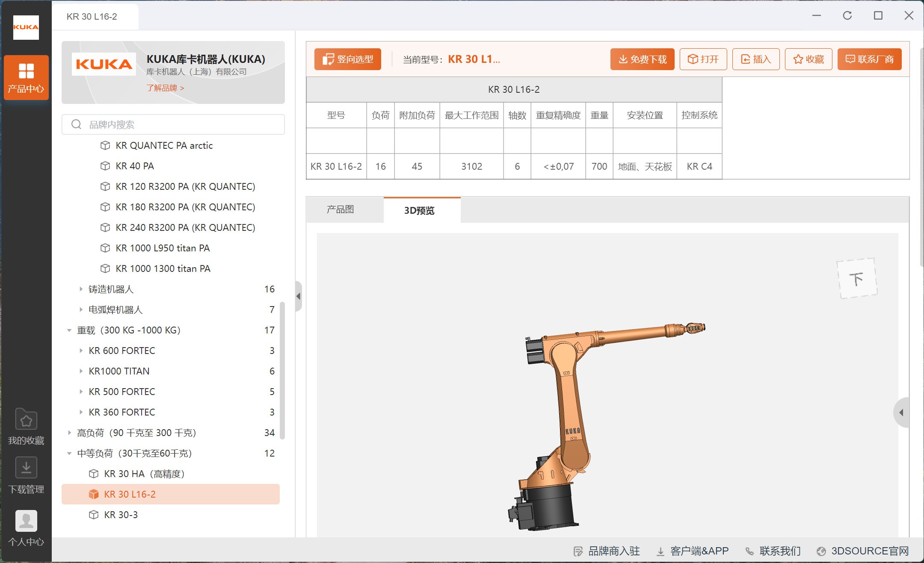Expand the KR 360 FORTEC node
This screenshot has width=924, height=563.
pos(81,412)
